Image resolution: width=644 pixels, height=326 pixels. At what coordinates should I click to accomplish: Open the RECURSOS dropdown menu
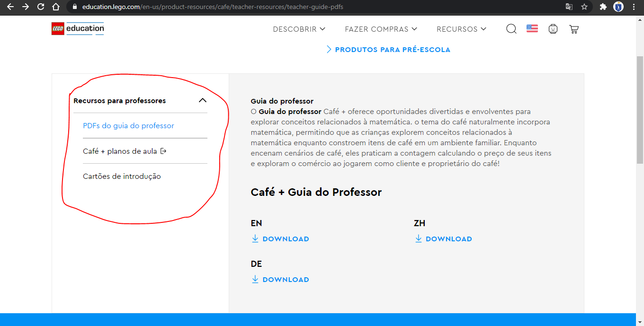tap(461, 29)
